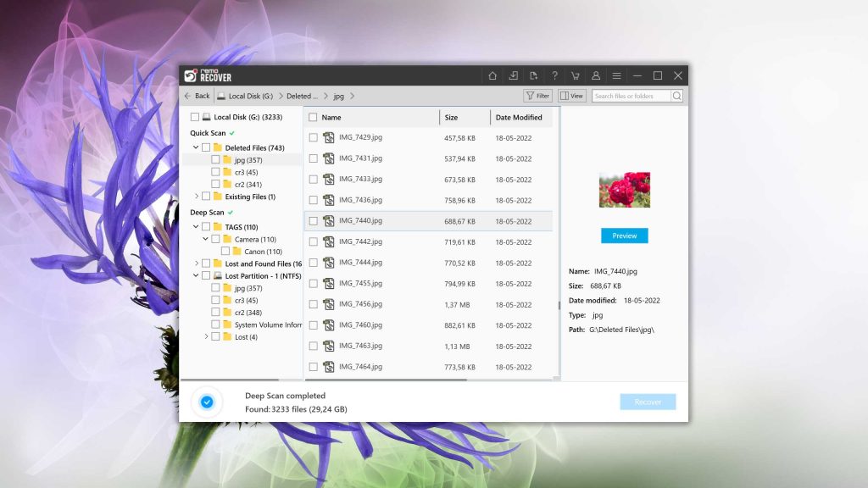Go to home screen icon
Screen dimensions: 868x488
click(492, 75)
